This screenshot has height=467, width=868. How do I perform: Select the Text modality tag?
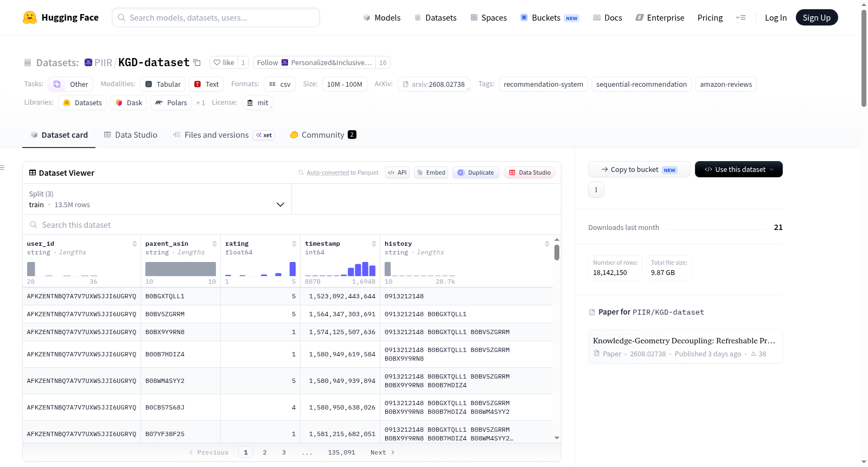coord(206,84)
